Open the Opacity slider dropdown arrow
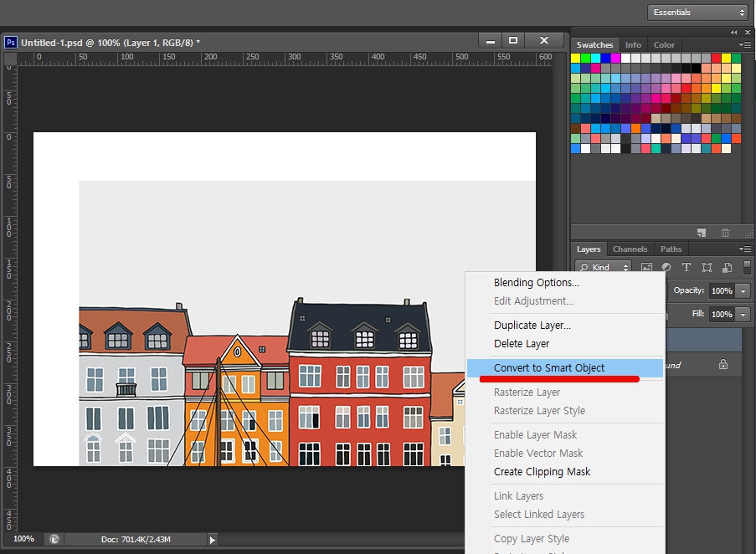The width and height of the screenshot is (756, 554). tap(743, 291)
